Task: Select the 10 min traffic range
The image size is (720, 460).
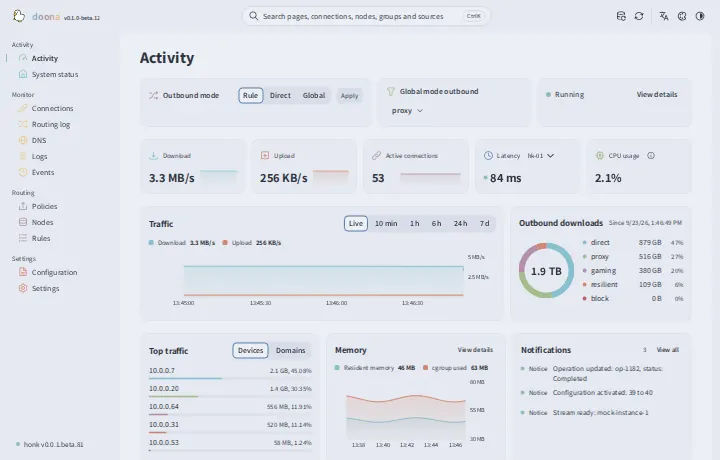Action: (386, 224)
